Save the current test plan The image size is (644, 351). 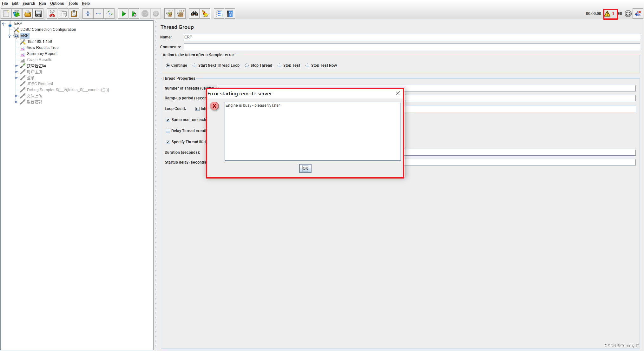(38, 13)
